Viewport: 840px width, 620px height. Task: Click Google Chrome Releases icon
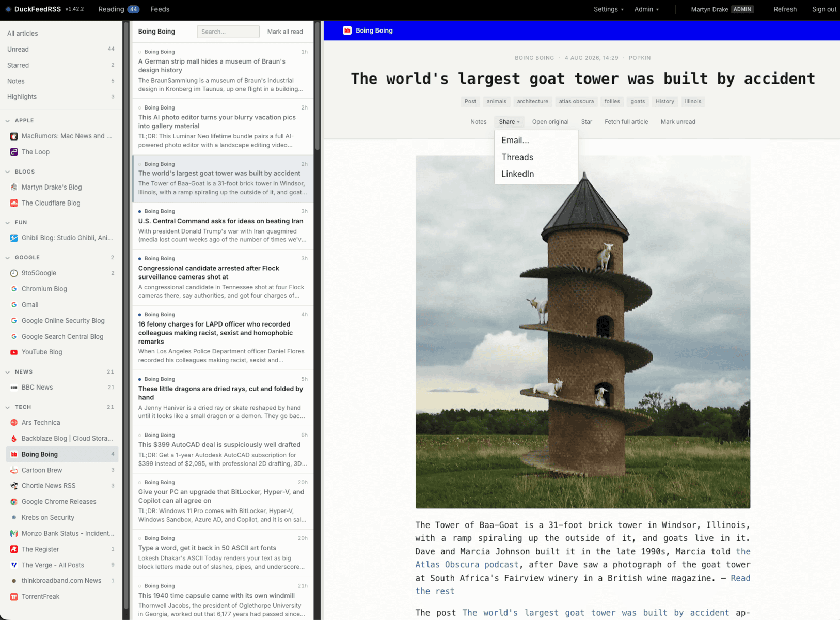(14, 502)
